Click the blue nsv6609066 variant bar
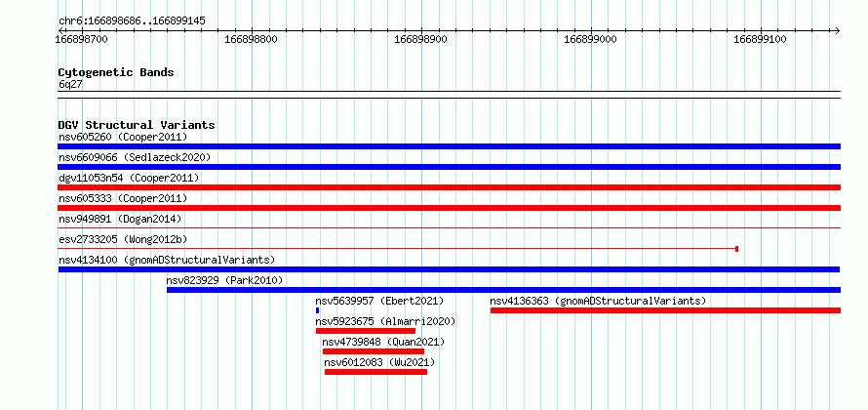 point(449,167)
